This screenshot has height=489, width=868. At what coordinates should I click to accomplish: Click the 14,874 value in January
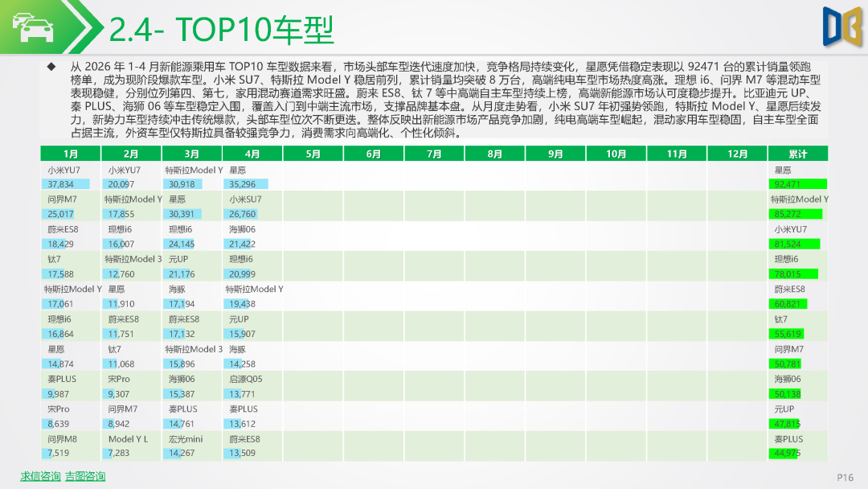click(x=60, y=364)
